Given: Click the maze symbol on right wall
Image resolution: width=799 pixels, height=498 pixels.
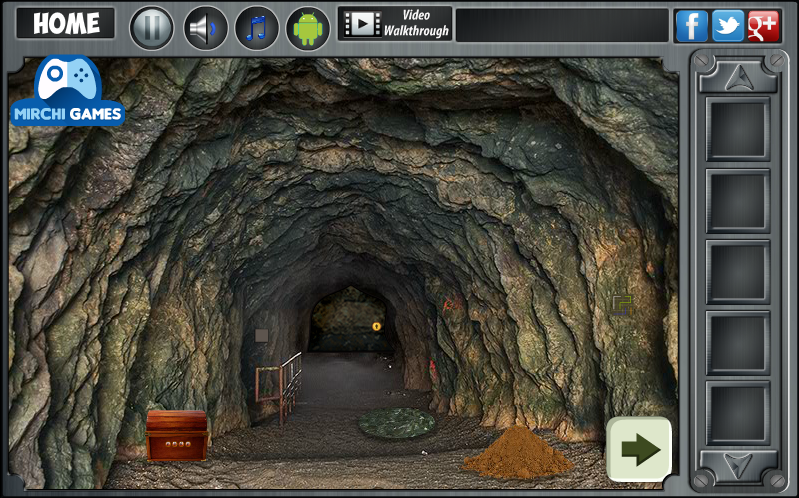Looking at the screenshot, I should pyautogui.click(x=622, y=305).
